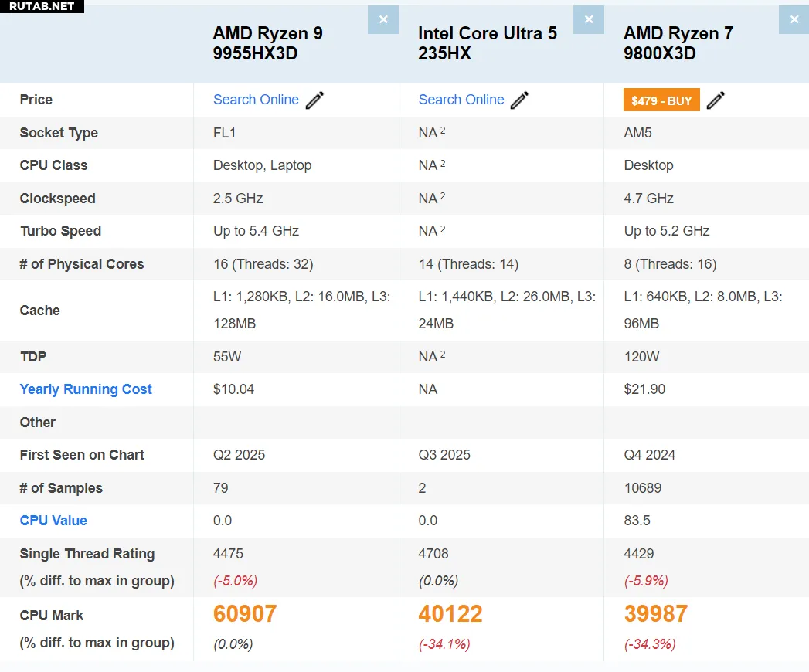Image resolution: width=809 pixels, height=672 pixels.
Task: Click the Up to 5.2 GHz turbo value
Action: pyautogui.click(x=667, y=231)
